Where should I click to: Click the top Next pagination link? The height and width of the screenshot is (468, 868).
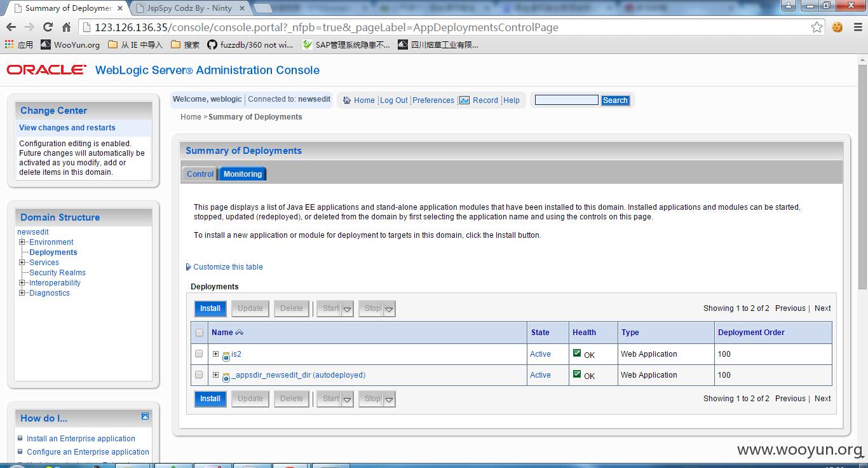(x=823, y=308)
